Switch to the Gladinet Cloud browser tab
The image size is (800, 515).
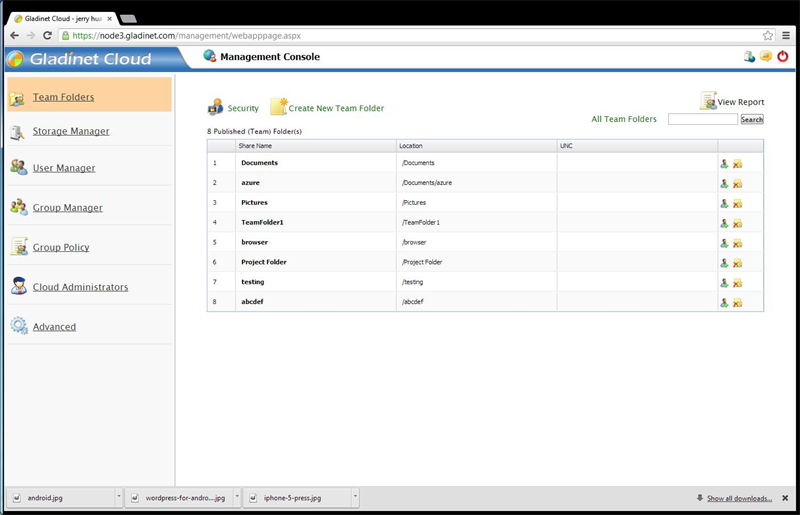point(62,18)
